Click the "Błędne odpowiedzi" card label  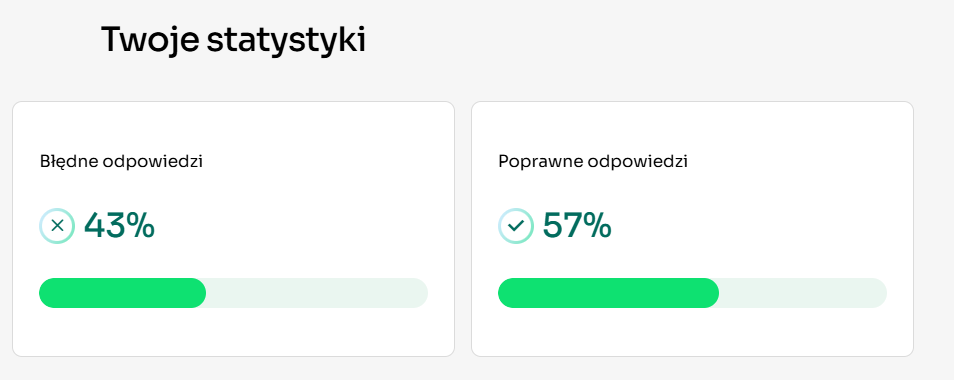coord(121,162)
